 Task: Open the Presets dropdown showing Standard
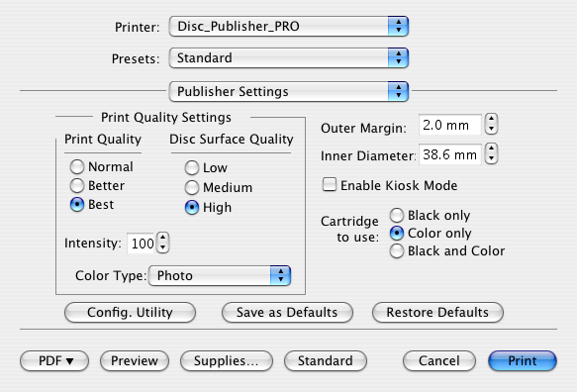289,57
